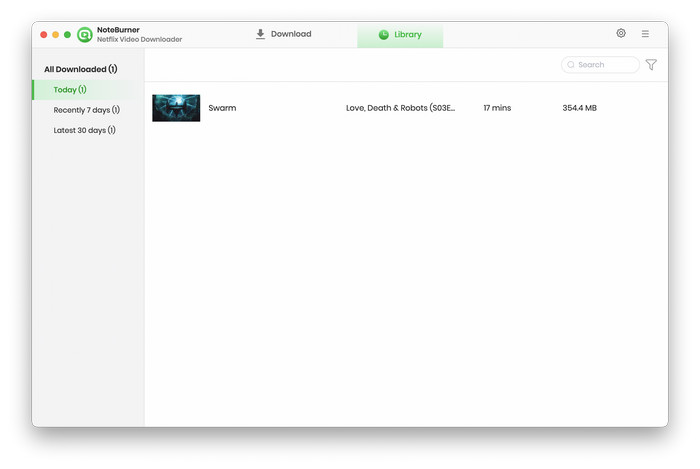Screen dimensions: 700x469
Task: Close the window with red button
Action: point(44,34)
